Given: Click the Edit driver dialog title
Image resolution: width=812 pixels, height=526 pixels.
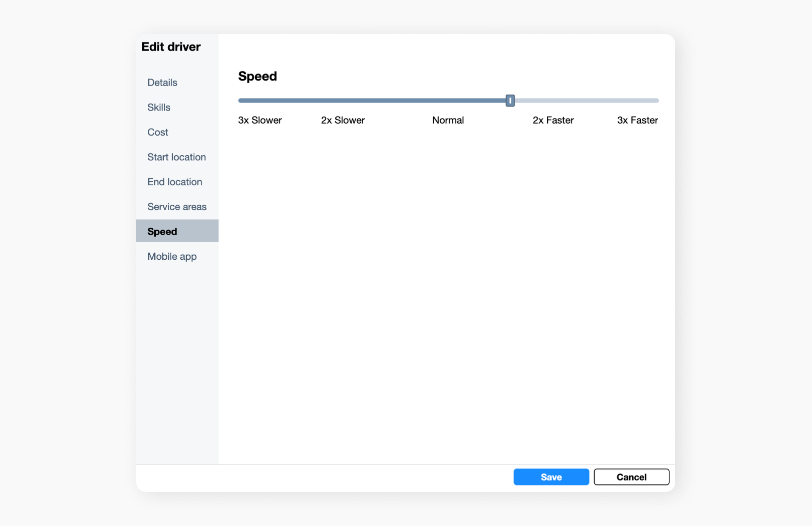Looking at the screenshot, I should point(171,47).
